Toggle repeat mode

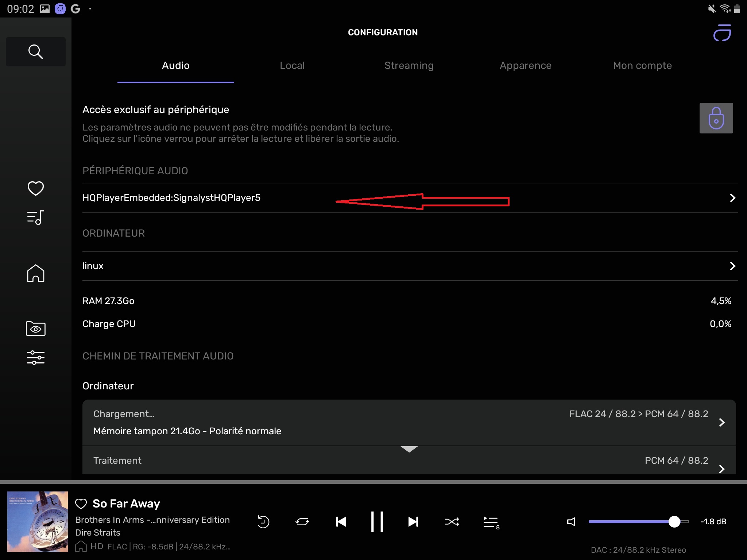coord(302,522)
